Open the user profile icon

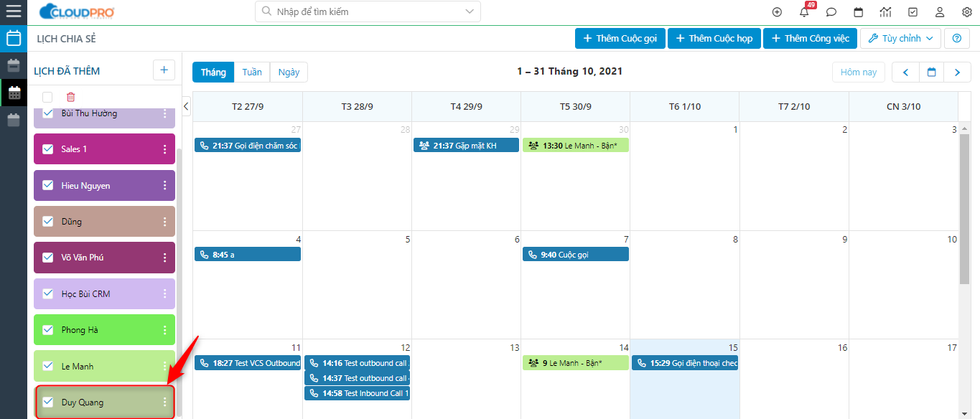coord(940,12)
